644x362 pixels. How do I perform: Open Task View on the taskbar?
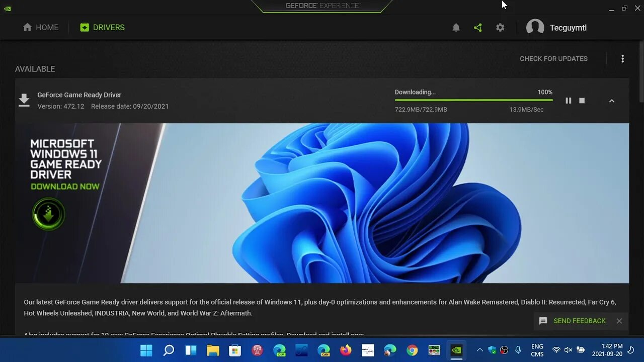[x=191, y=350]
